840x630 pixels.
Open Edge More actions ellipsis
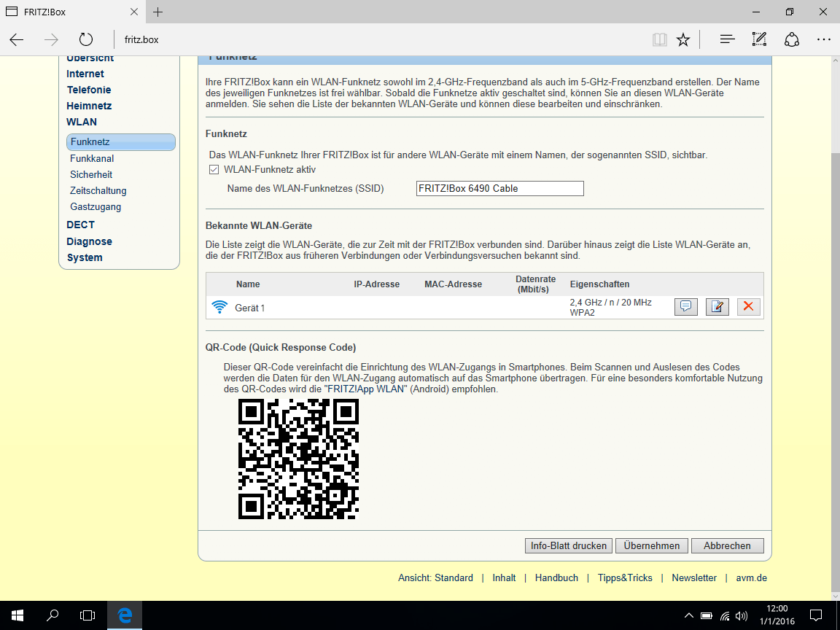click(824, 39)
